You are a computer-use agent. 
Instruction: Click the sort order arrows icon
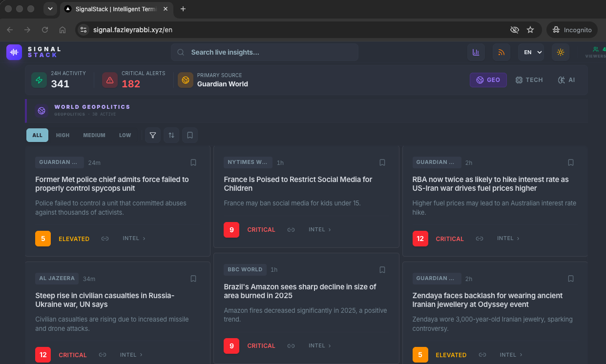(171, 135)
